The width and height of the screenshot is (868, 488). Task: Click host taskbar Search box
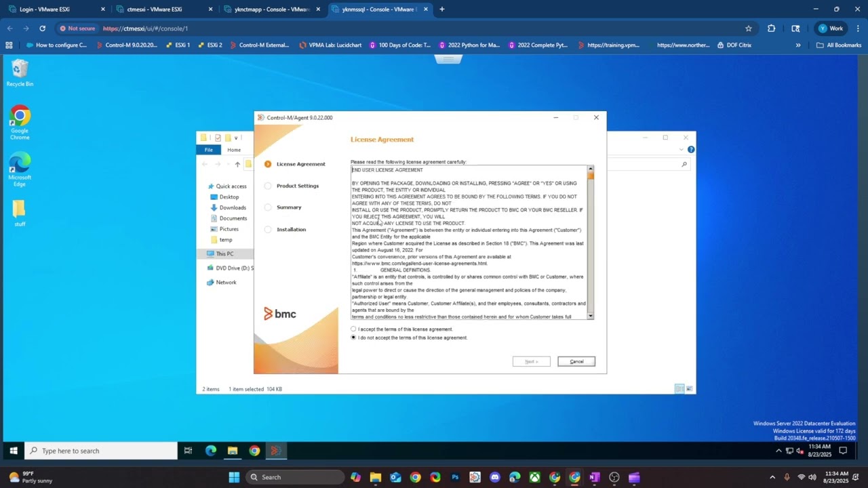point(295,477)
